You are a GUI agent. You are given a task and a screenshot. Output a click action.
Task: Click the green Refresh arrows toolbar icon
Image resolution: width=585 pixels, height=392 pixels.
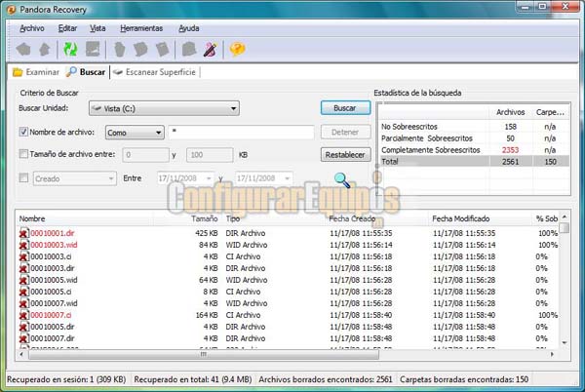tap(70, 49)
